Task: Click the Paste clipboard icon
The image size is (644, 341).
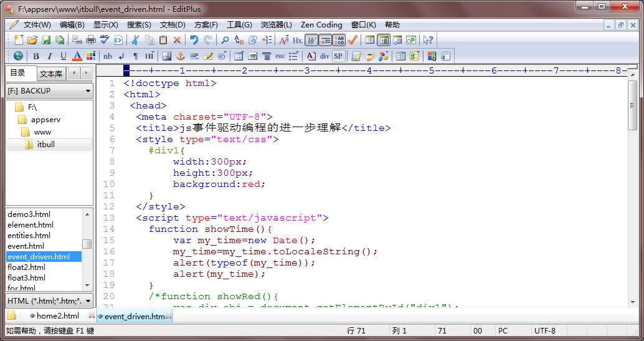Action: coord(163,40)
